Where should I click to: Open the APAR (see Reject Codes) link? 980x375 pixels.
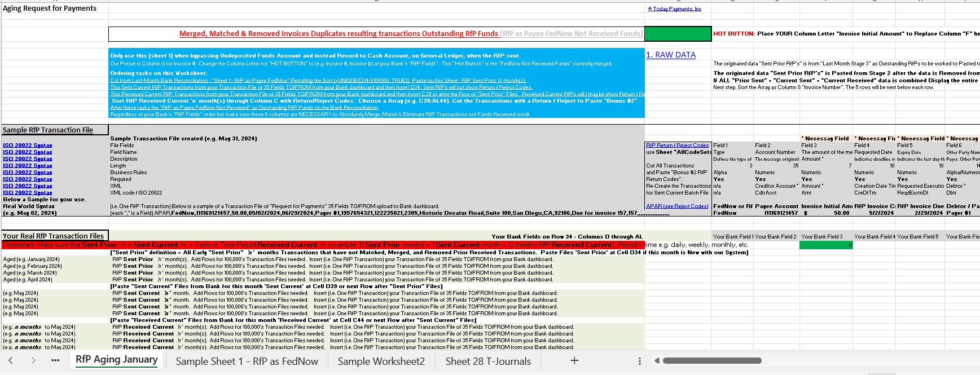[x=677, y=206]
